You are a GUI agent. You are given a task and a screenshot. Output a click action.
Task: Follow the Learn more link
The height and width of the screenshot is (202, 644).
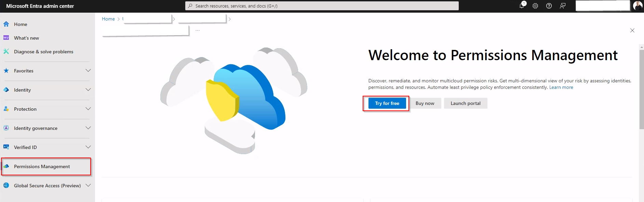(561, 87)
